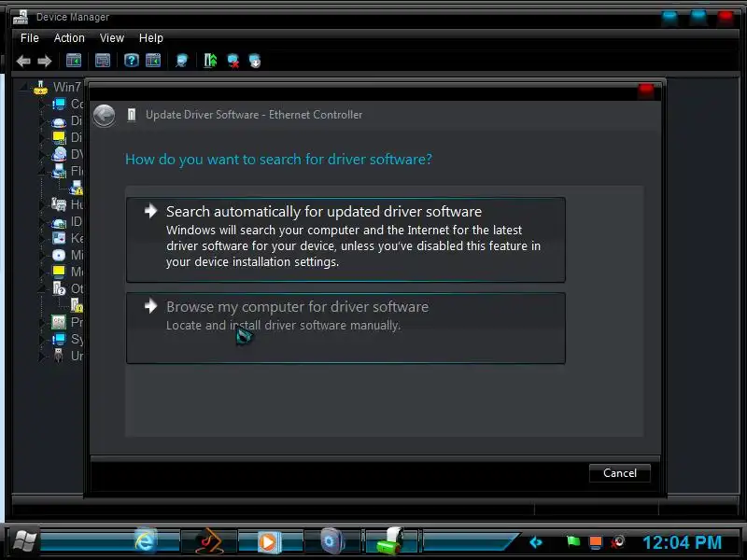Expand the Human Interface Devices node
Image resolution: width=747 pixels, height=560 pixels.
point(42,204)
